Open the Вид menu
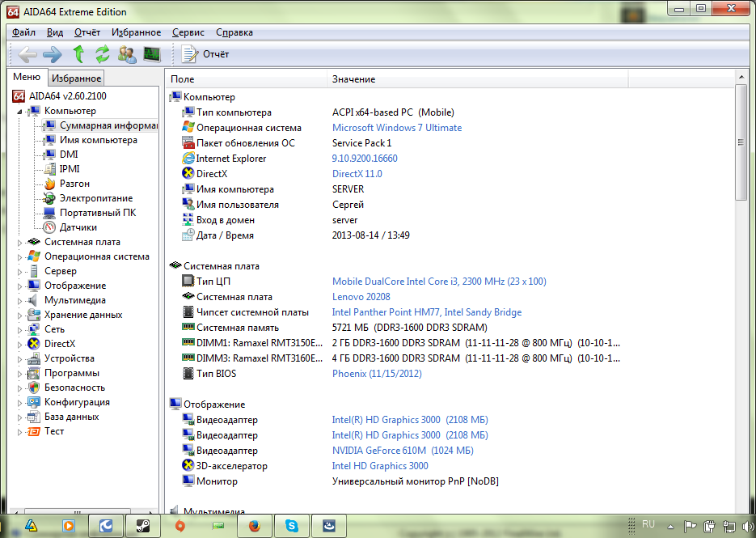The image size is (756, 538). (55, 32)
